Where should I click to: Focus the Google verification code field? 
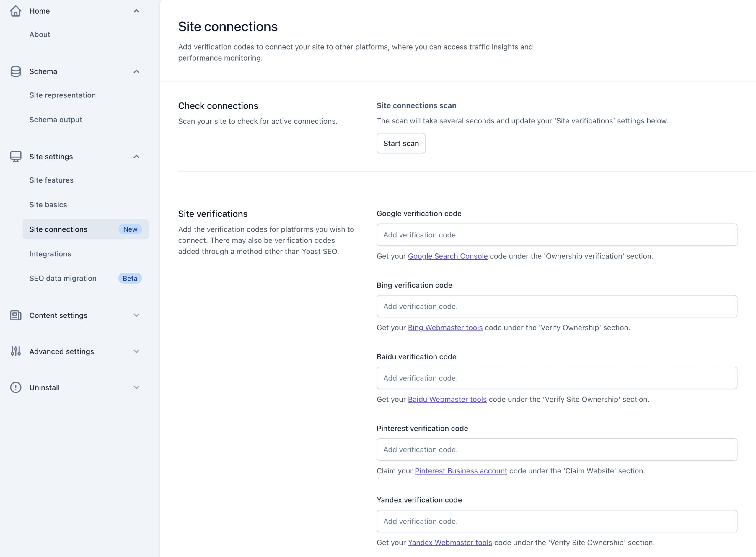pyautogui.click(x=557, y=235)
